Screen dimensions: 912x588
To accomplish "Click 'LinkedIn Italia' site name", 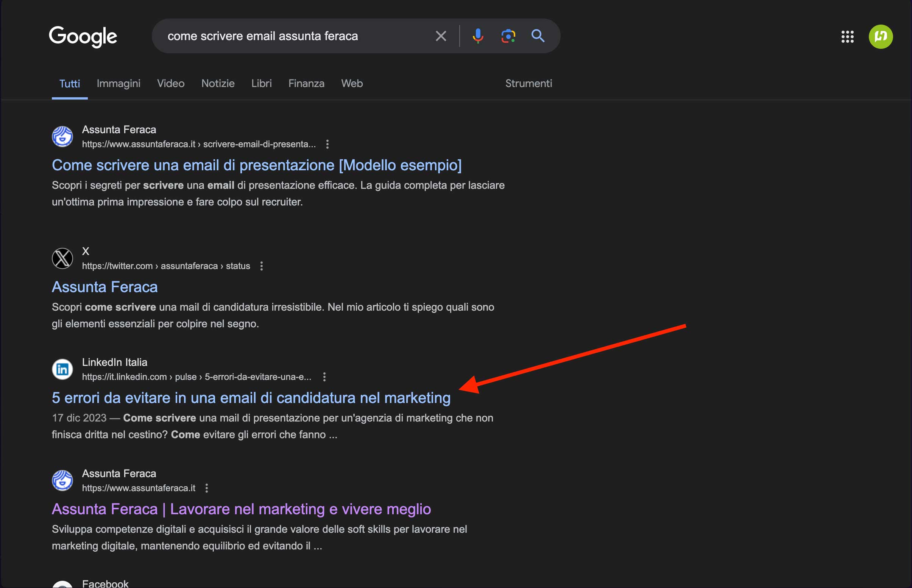I will (115, 362).
